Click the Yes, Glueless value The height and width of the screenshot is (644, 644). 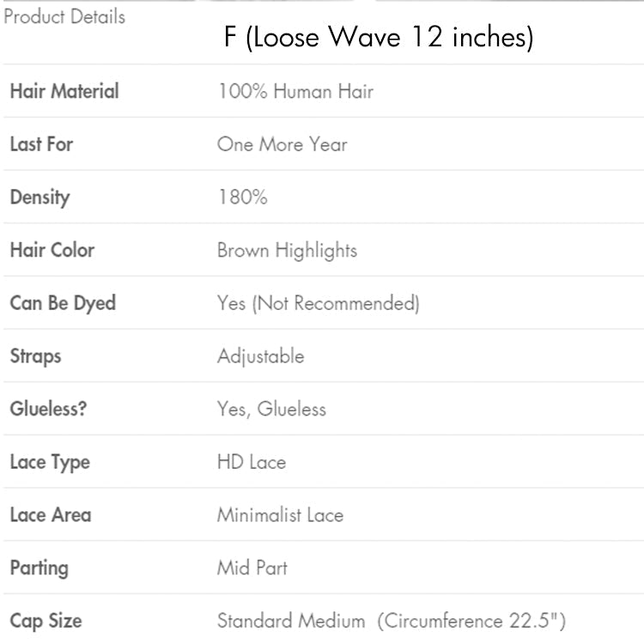coord(271,409)
